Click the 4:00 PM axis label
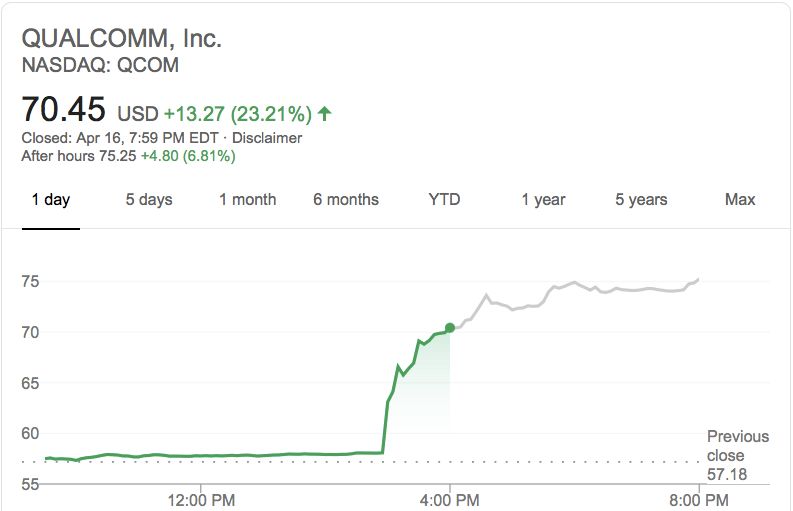 click(x=449, y=497)
